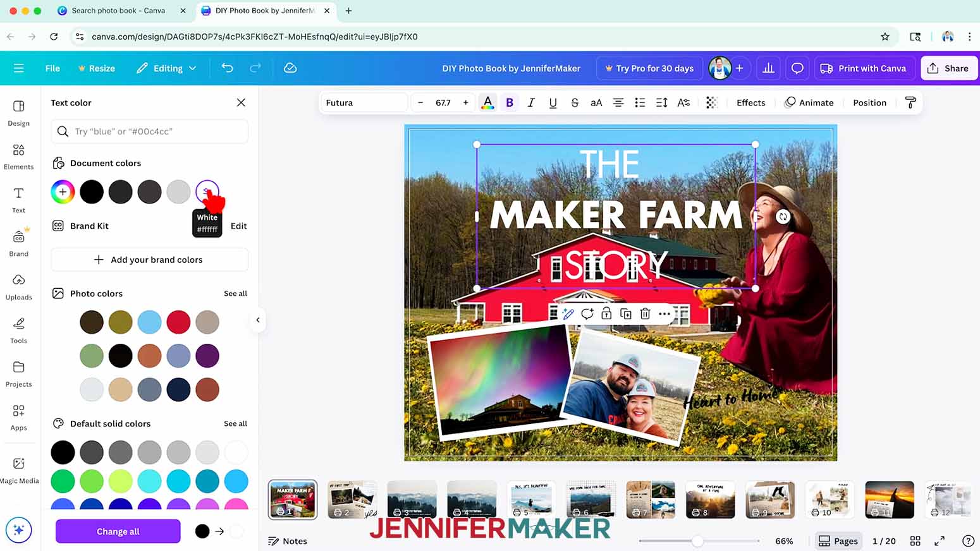This screenshot has height=551, width=980.
Task: Open the Design panel in sidebar
Action: pos(19,112)
